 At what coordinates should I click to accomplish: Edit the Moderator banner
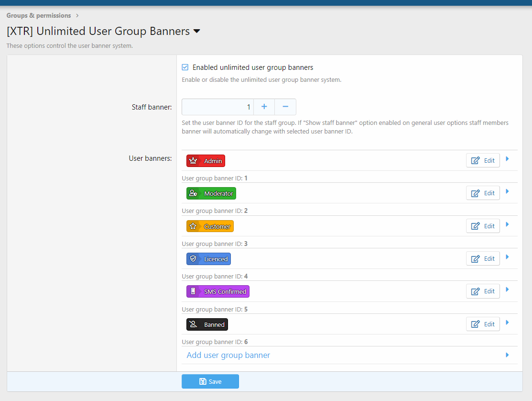483,193
